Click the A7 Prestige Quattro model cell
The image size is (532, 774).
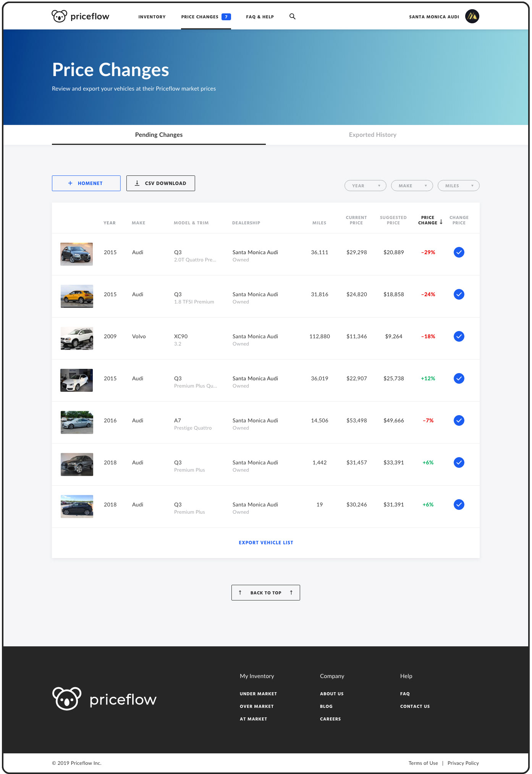pos(193,424)
